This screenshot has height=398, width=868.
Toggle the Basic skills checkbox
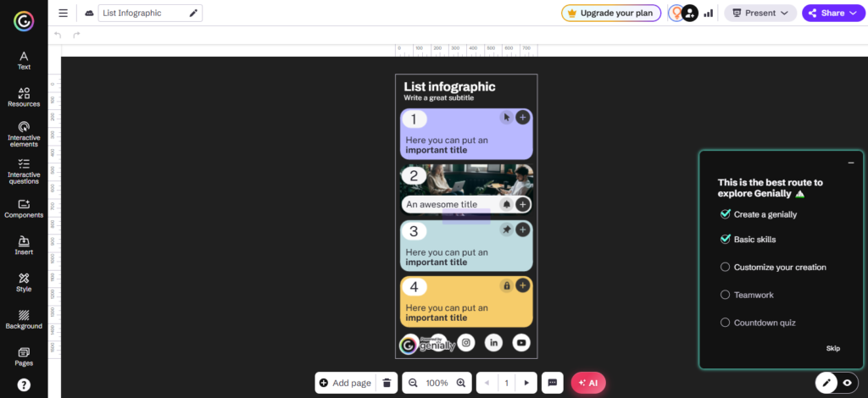pyautogui.click(x=726, y=240)
